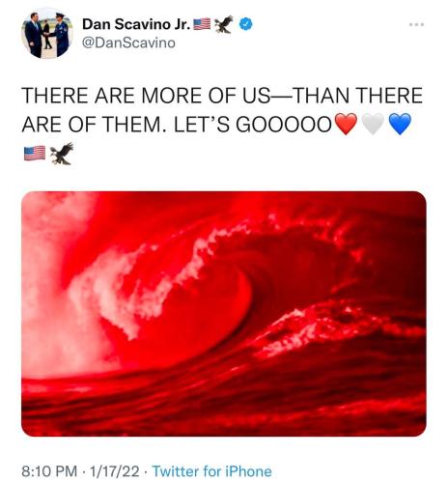Open the red wave image attachment

[224, 314]
